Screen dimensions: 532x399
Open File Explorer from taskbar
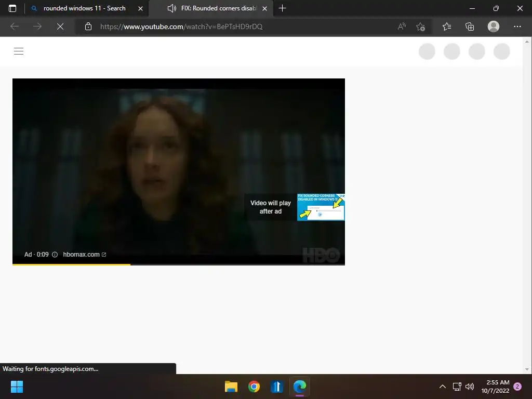[x=231, y=387]
